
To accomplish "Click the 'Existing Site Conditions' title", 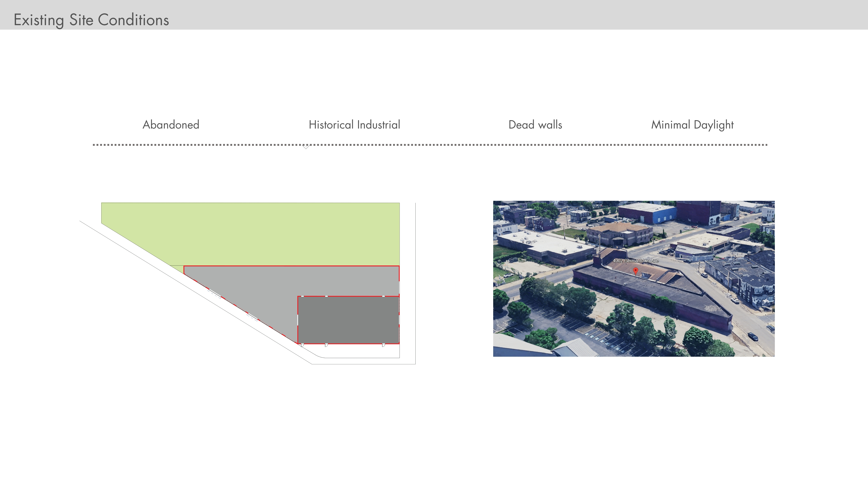I will (91, 20).
